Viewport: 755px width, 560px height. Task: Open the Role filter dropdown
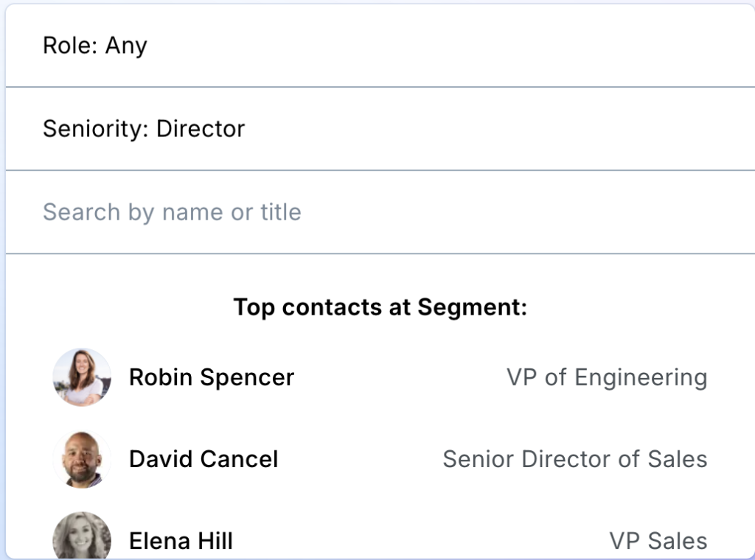pos(380,46)
